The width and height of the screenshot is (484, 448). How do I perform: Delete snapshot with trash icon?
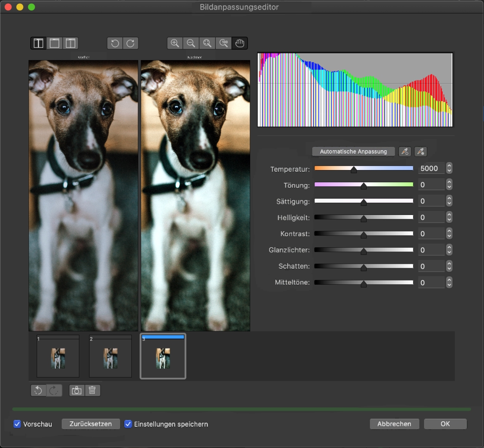(x=92, y=390)
